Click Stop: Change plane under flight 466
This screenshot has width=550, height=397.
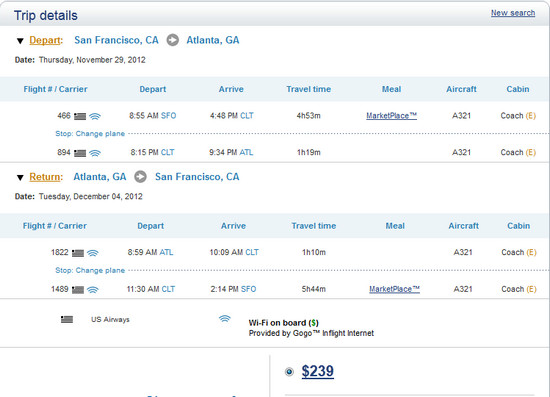[x=90, y=134]
